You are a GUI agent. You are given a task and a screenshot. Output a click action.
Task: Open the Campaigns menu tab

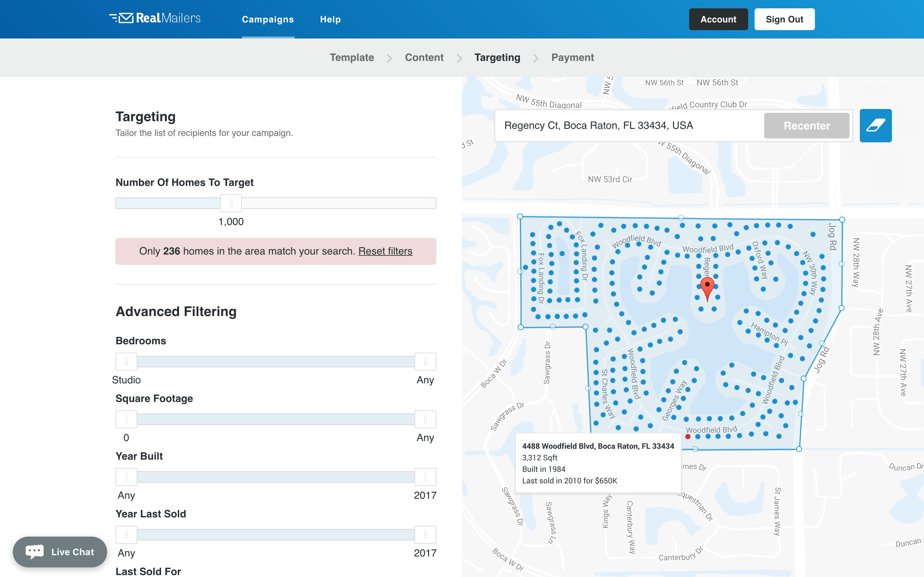tap(268, 19)
